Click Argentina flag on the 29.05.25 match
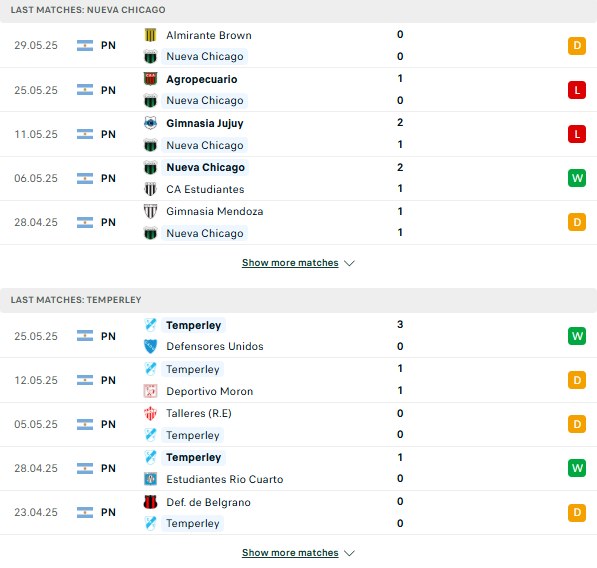 [85, 45]
